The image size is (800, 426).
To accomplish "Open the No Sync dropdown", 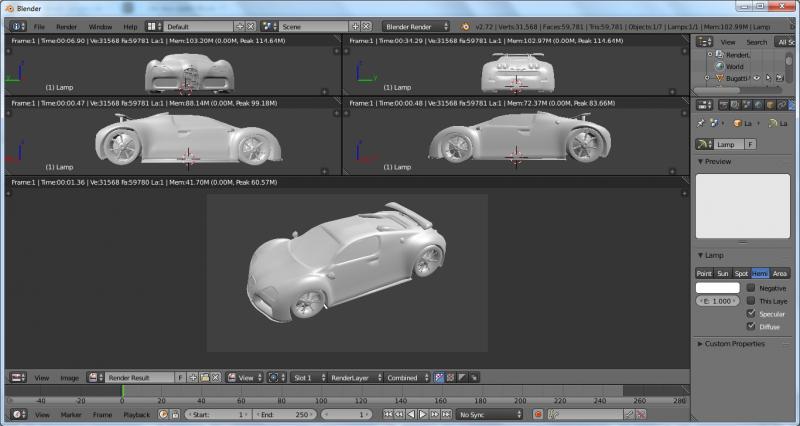I will pos(490,414).
